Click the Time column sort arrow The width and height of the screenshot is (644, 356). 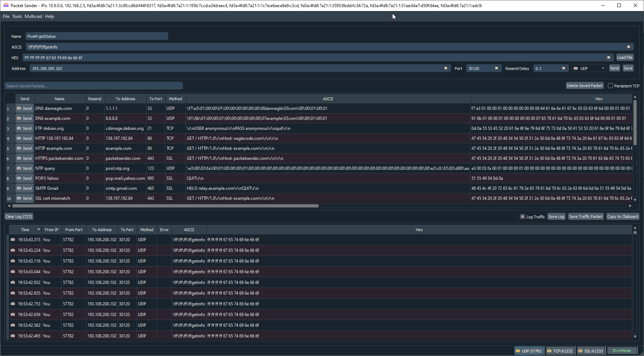[39, 230]
